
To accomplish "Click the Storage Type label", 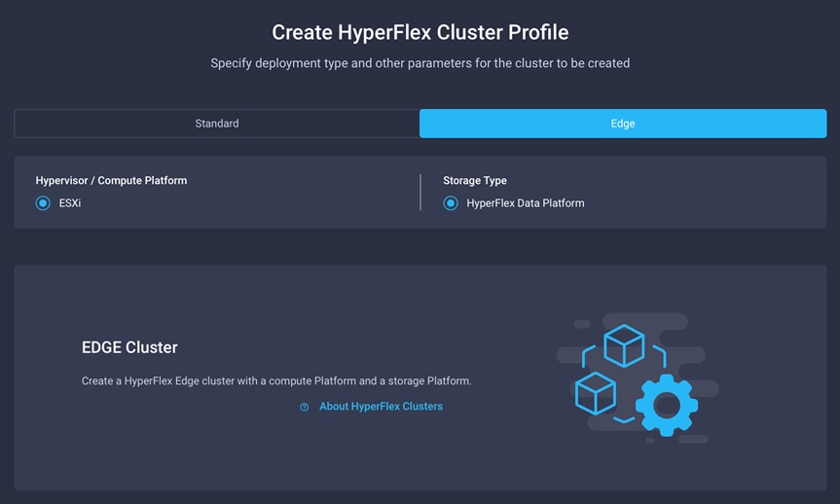I will [x=475, y=181].
